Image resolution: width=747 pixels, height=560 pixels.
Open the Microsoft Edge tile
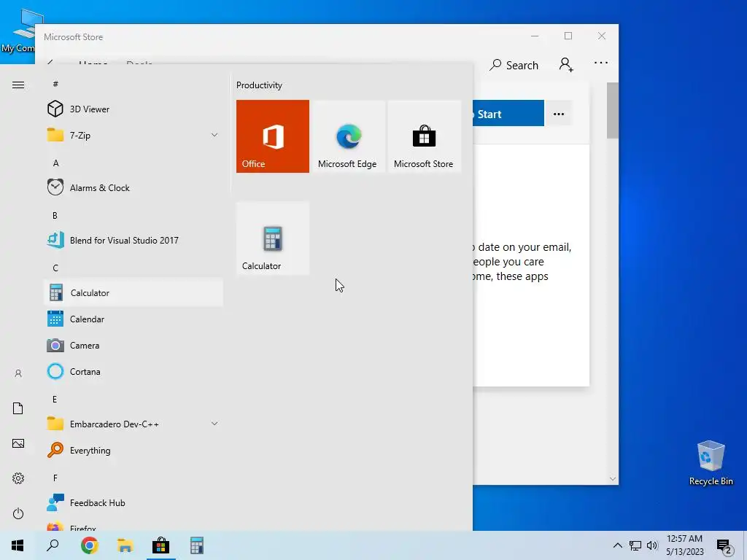[x=348, y=136]
